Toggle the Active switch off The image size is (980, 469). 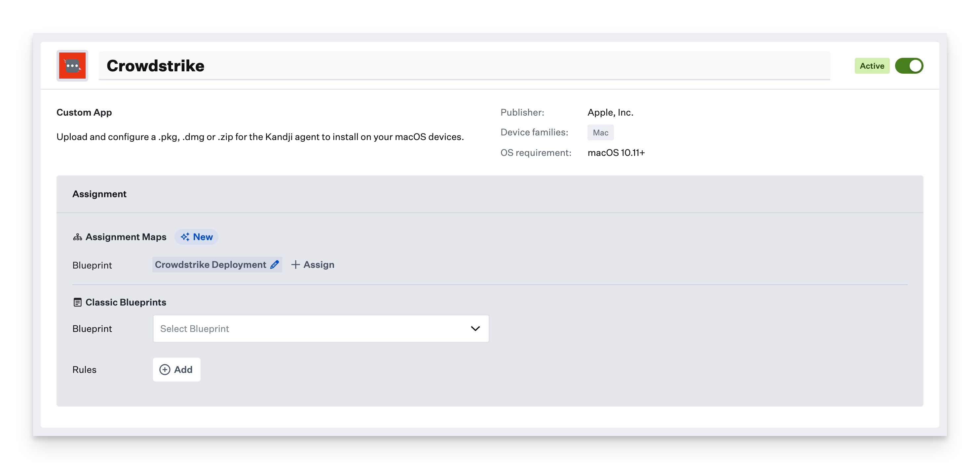(x=909, y=66)
